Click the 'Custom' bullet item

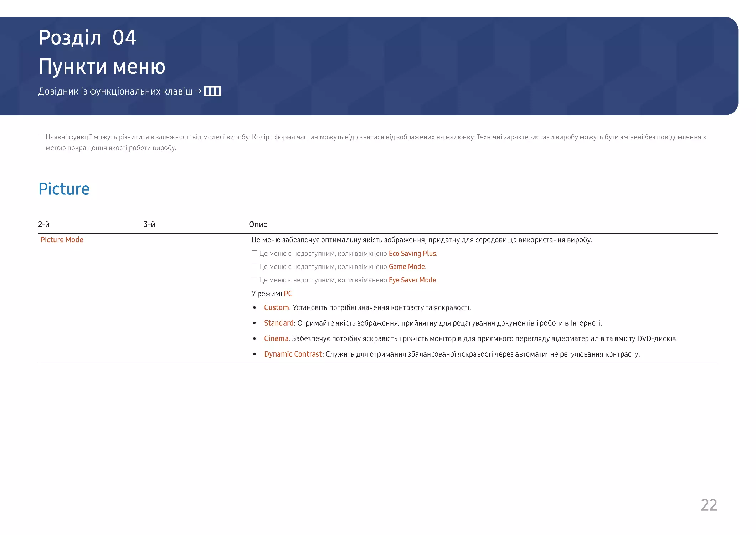coord(367,307)
